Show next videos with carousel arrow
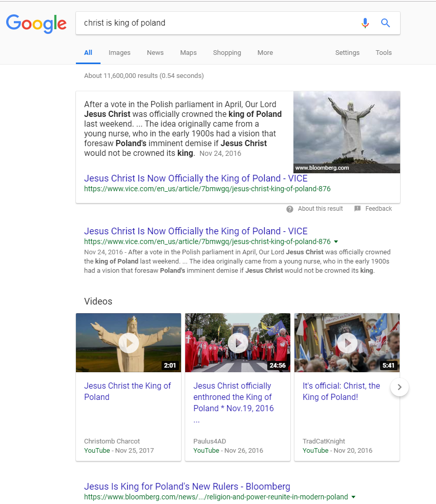The image size is (436, 504). point(400,387)
